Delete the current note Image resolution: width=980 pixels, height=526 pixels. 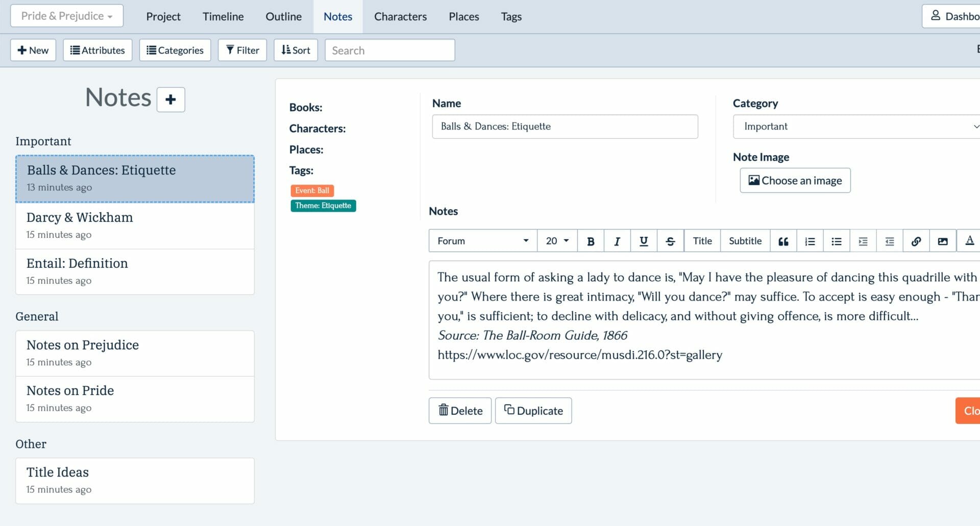pos(460,411)
